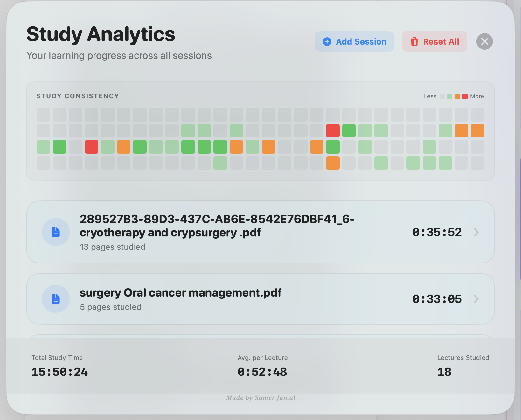Click the 0:33:05 duration value
The width and height of the screenshot is (521, 420).
tap(437, 299)
